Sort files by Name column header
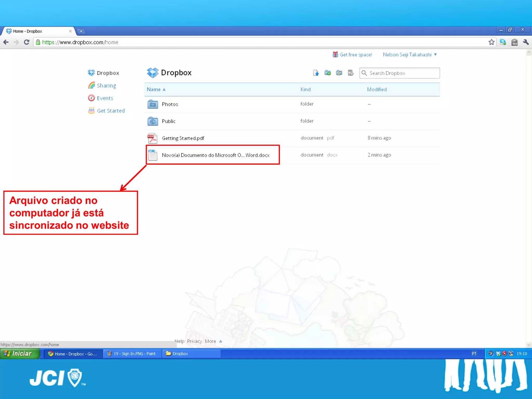This screenshot has width=532, height=399. coord(154,90)
